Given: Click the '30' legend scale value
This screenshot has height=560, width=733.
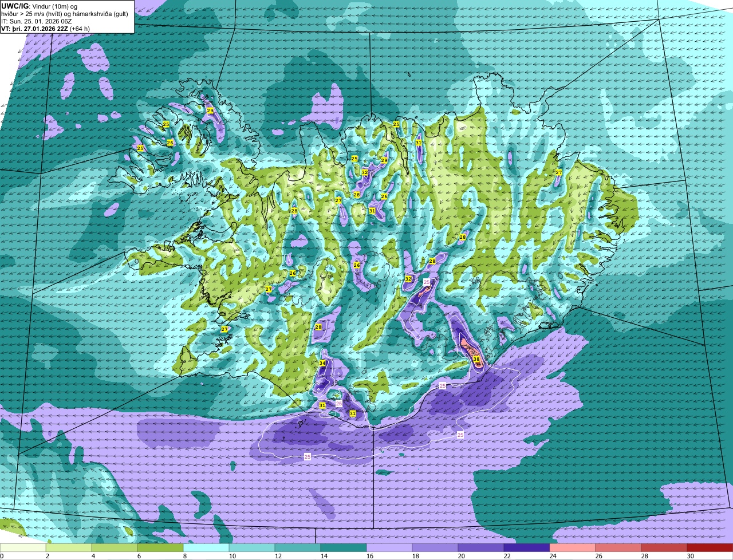Looking at the screenshot, I should pos(691,556).
